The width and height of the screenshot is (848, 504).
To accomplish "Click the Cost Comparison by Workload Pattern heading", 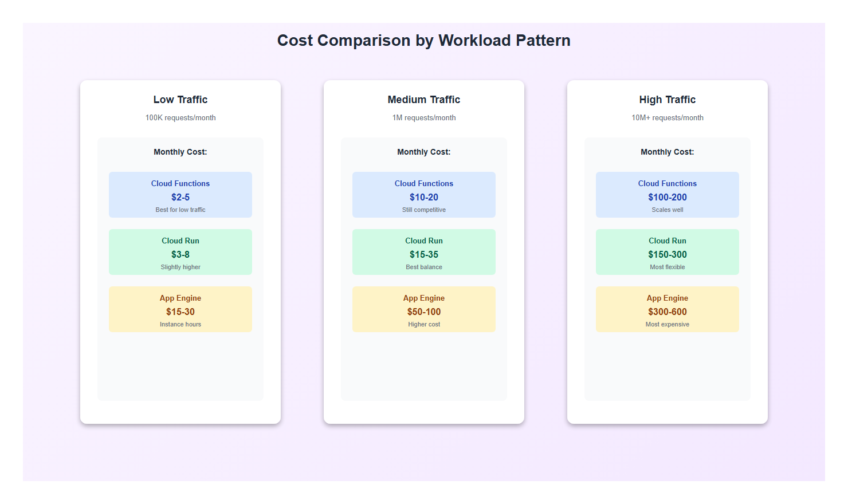I will pos(424,41).
